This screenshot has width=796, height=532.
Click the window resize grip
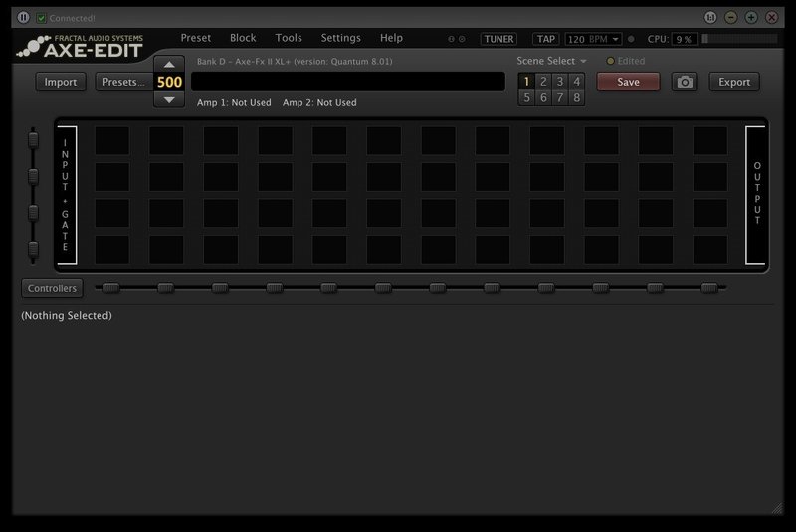[777, 508]
